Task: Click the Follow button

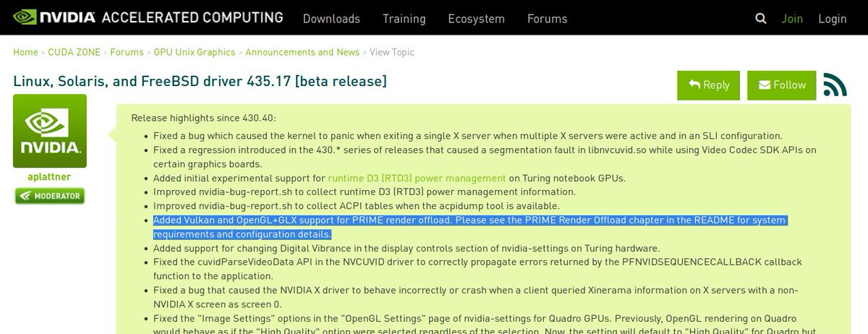Action: click(782, 85)
